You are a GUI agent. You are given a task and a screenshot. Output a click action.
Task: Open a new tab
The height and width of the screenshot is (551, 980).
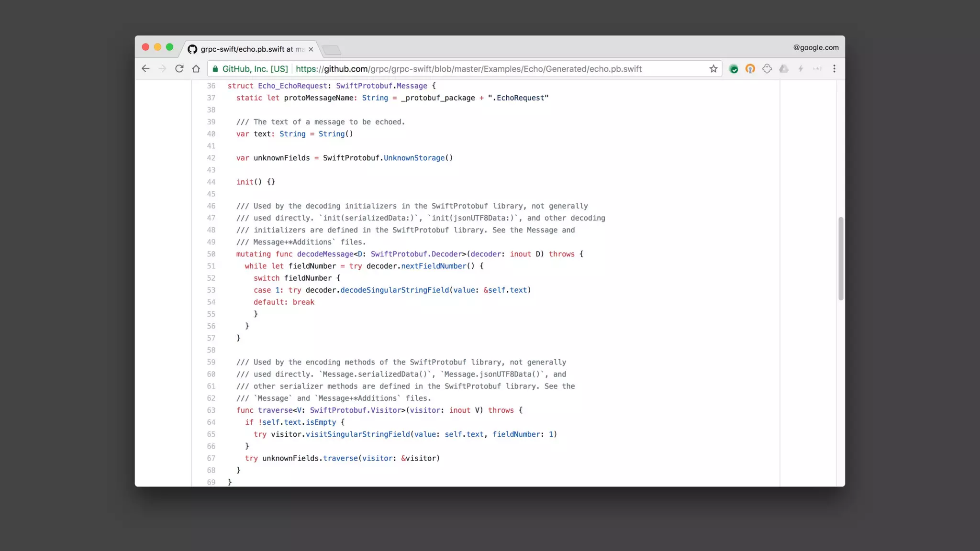point(331,50)
